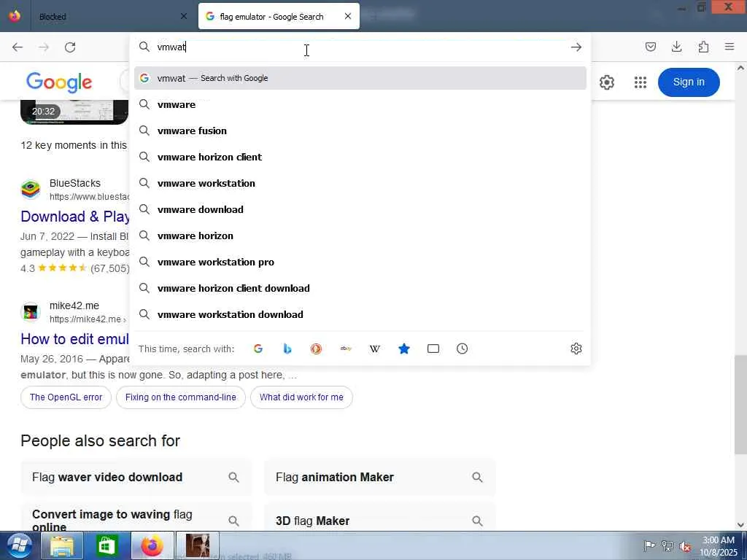Image resolution: width=747 pixels, height=560 pixels.
Task: Select 'vmware horizon client download' suggestion
Action: point(360,288)
